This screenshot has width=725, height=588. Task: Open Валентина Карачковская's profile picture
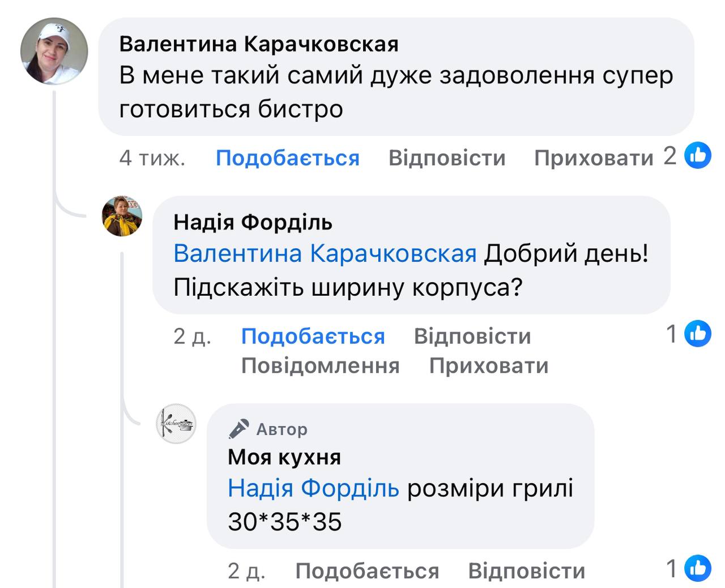[55, 51]
